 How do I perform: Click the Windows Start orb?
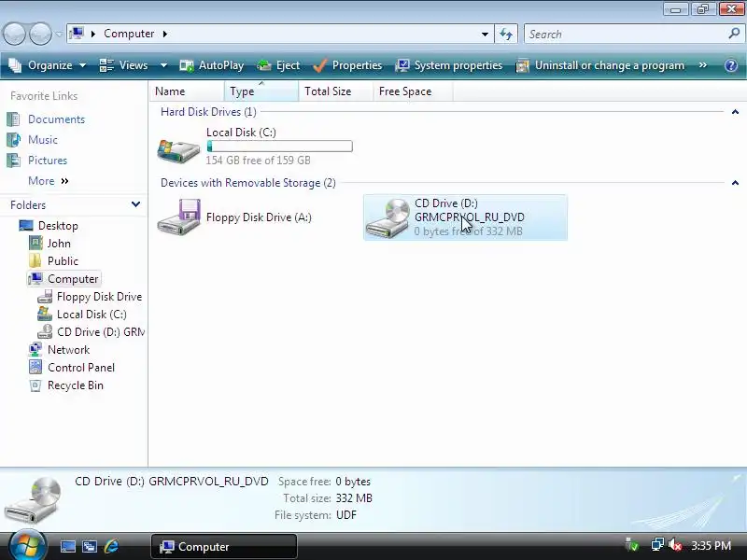pyautogui.click(x=27, y=546)
